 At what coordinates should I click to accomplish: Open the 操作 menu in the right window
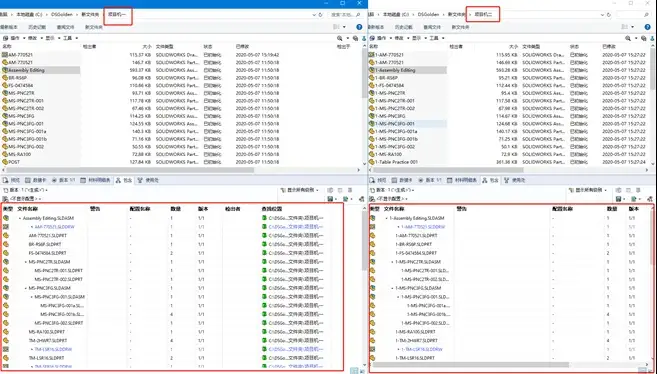382,38
